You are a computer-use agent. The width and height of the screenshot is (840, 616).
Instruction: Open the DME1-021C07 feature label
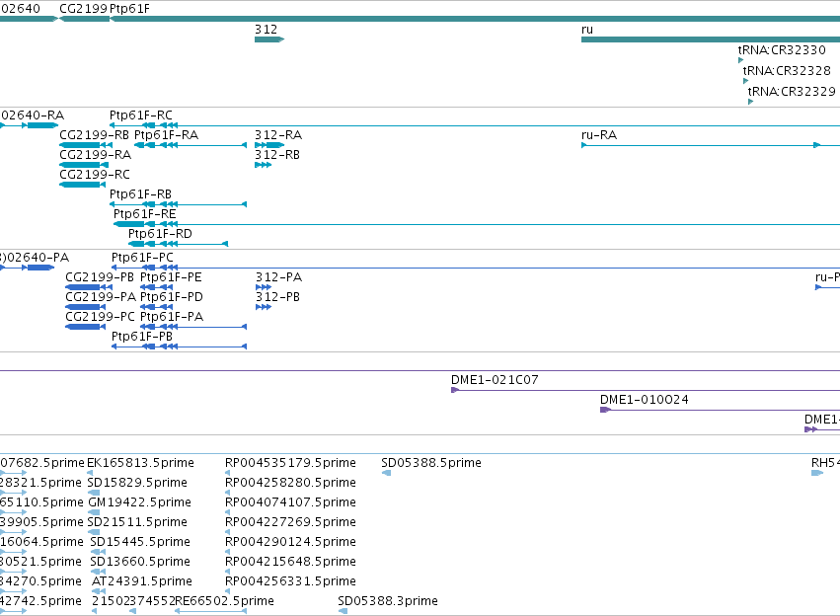[495, 380]
